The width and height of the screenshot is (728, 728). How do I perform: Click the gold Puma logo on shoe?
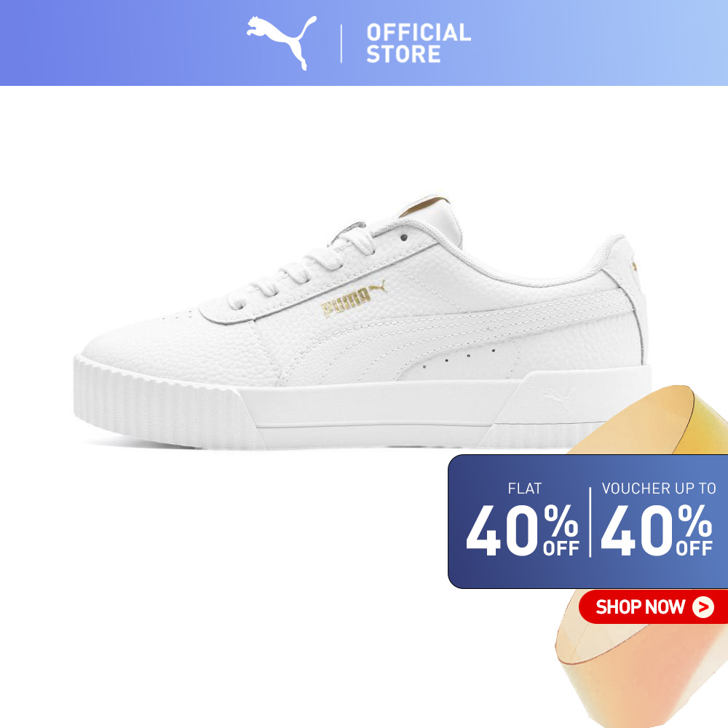(x=354, y=298)
